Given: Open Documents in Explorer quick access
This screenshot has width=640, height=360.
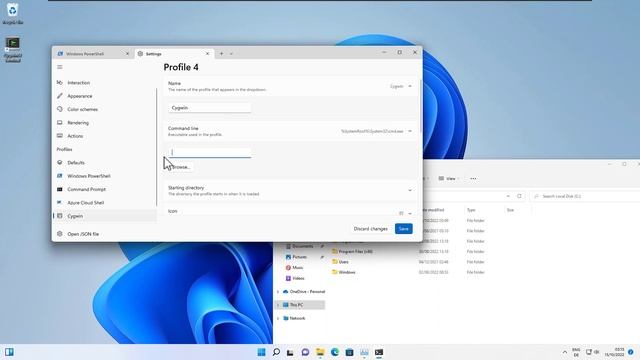Looking at the screenshot, I should pyautogui.click(x=302, y=246).
